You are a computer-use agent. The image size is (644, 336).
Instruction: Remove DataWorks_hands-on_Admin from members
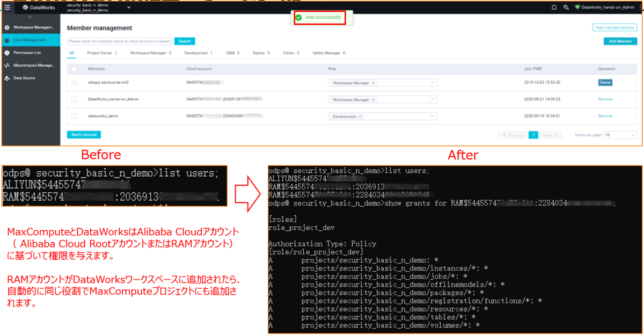click(605, 99)
